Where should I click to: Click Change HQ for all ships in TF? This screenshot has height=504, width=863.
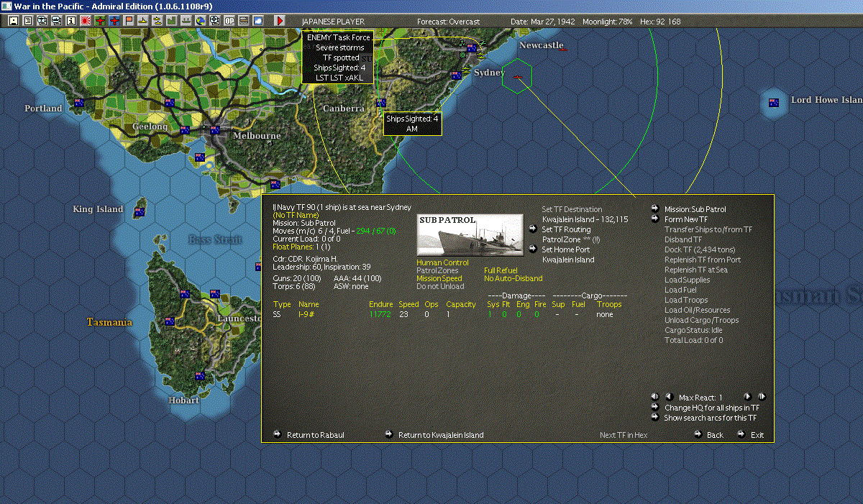(712, 408)
